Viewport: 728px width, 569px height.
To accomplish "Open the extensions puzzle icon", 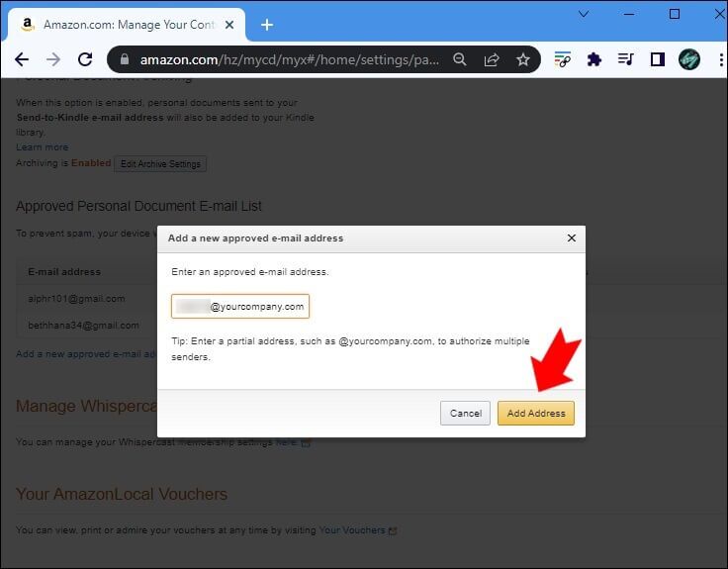I will 593,59.
